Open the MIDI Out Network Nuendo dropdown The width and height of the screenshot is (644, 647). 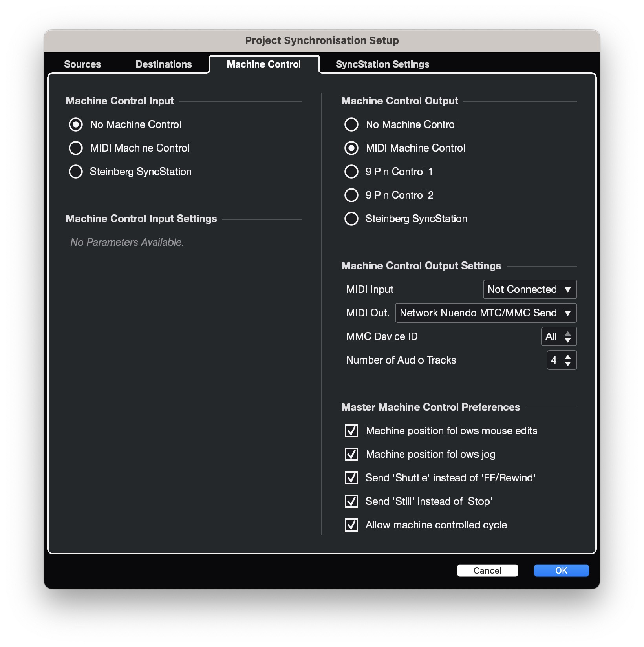click(x=486, y=313)
